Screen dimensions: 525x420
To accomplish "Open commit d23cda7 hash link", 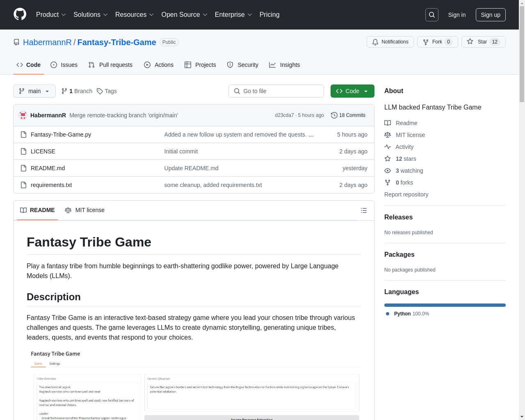I will click(x=284, y=115).
